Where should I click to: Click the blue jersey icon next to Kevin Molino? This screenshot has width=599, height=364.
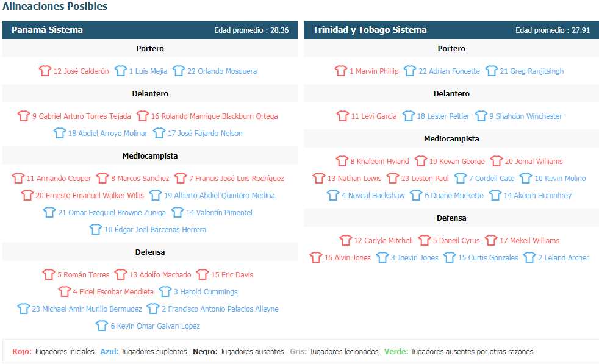tap(526, 178)
